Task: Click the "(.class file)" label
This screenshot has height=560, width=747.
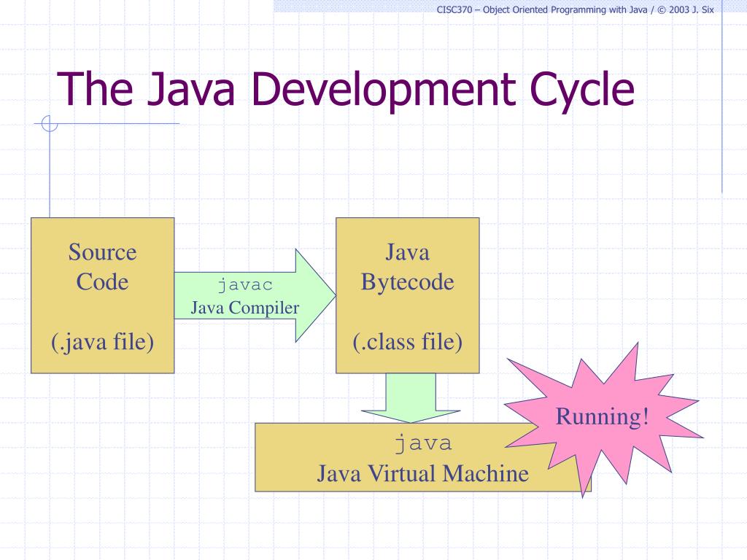Action: [x=407, y=342]
